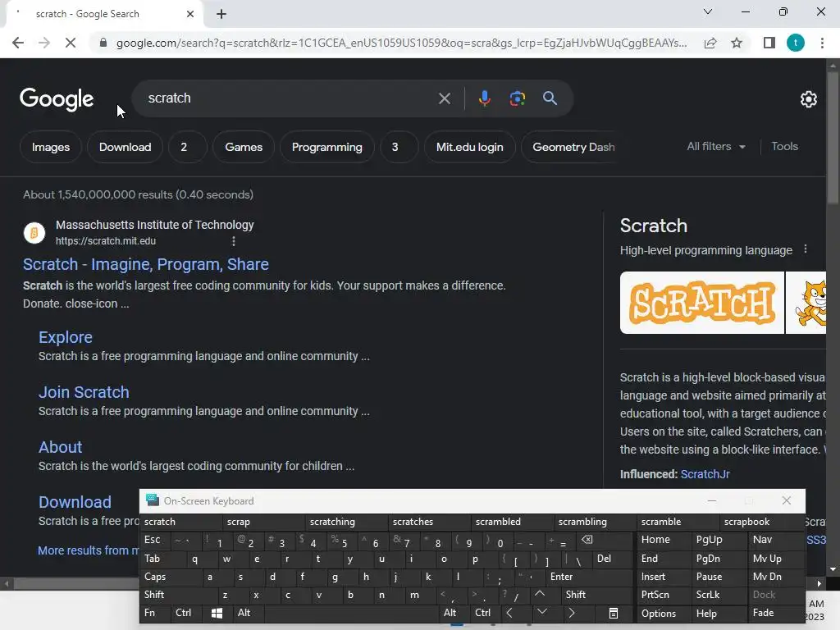The height and width of the screenshot is (630, 840).
Task: Search by voice microphone icon
Action: [x=484, y=98]
